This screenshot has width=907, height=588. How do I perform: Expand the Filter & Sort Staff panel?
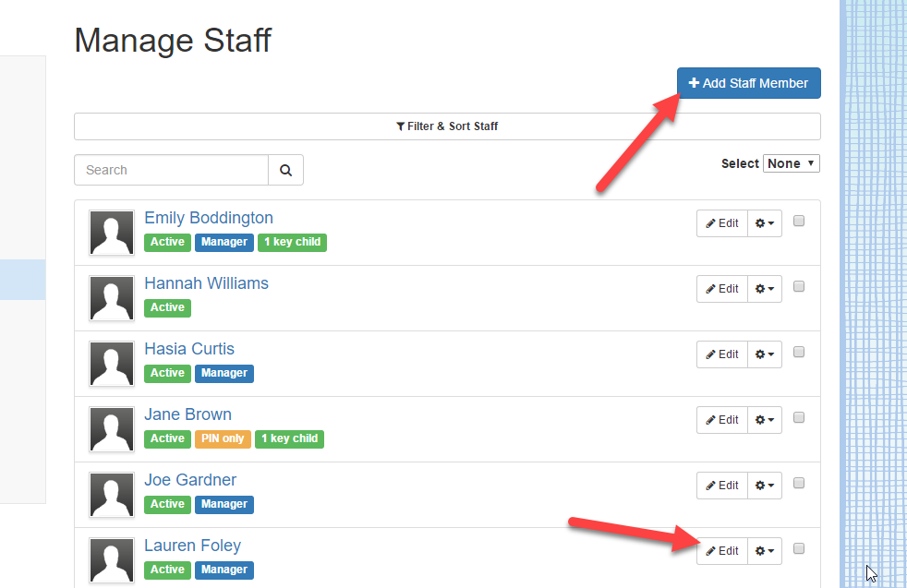[447, 126]
